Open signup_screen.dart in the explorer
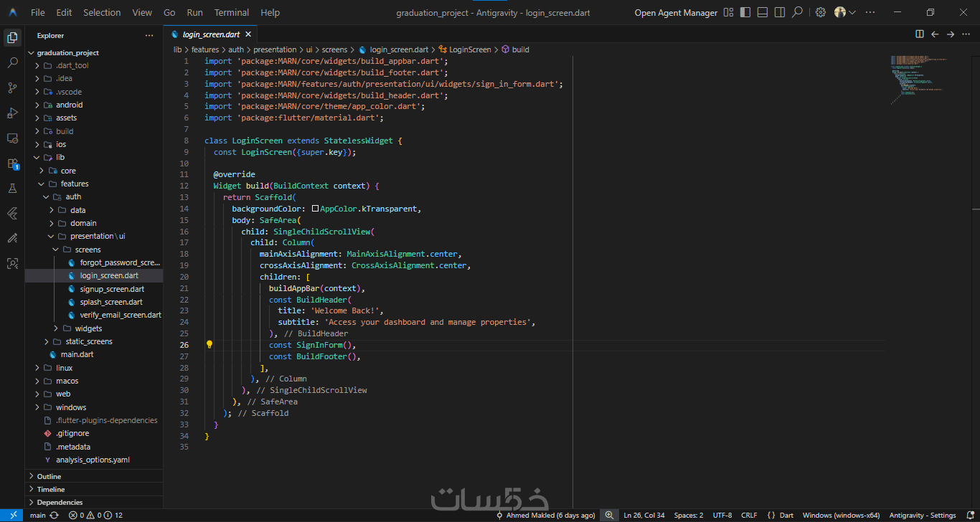 [x=112, y=289]
